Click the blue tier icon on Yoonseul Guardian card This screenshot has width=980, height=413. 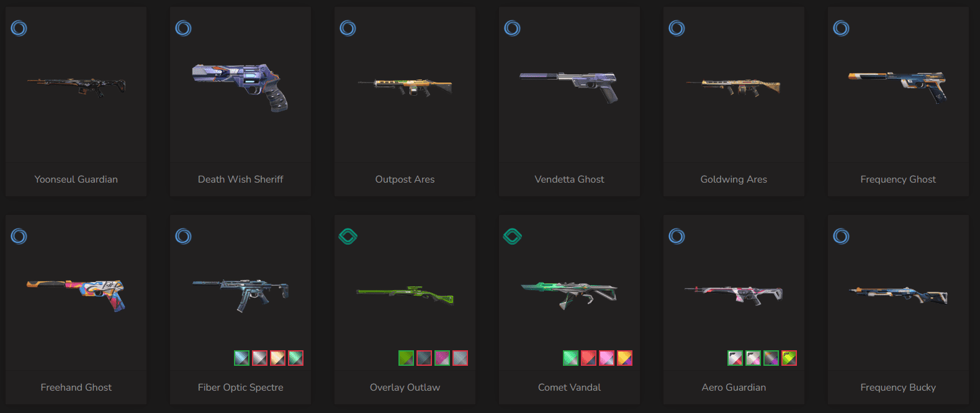[19, 28]
